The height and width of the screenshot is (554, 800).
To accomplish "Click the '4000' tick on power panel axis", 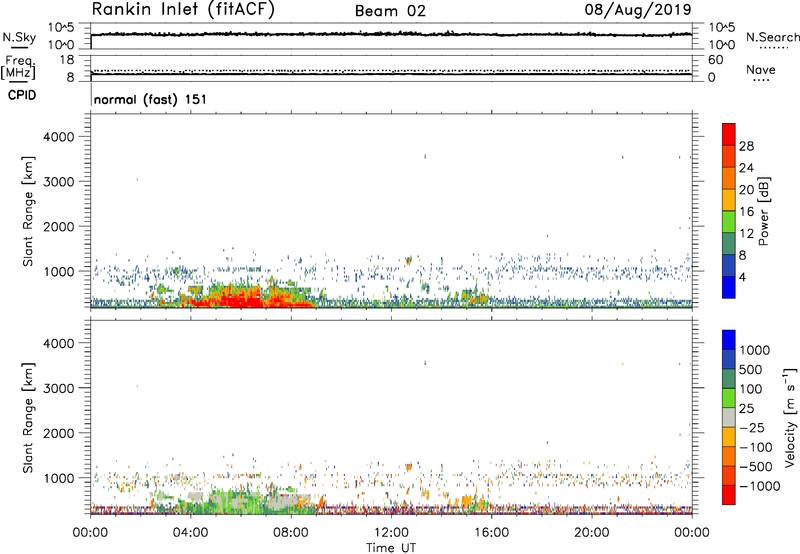I will pos(59,137).
